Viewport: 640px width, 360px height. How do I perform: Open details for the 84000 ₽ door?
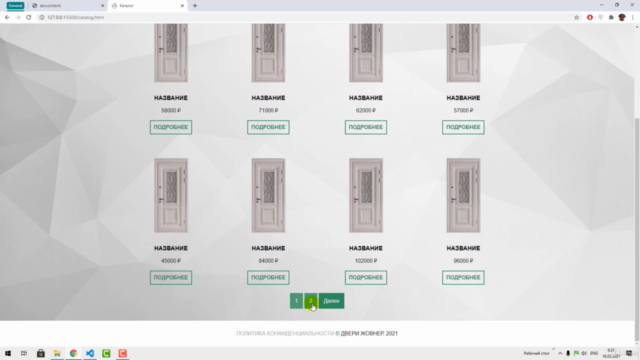pyautogui.click(x=268, y=278)
